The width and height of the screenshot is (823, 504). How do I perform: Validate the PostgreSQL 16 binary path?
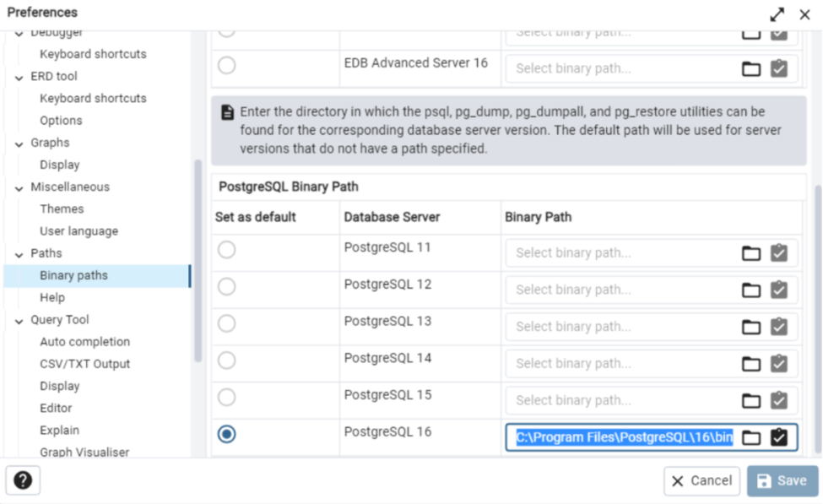pos(779,437)
